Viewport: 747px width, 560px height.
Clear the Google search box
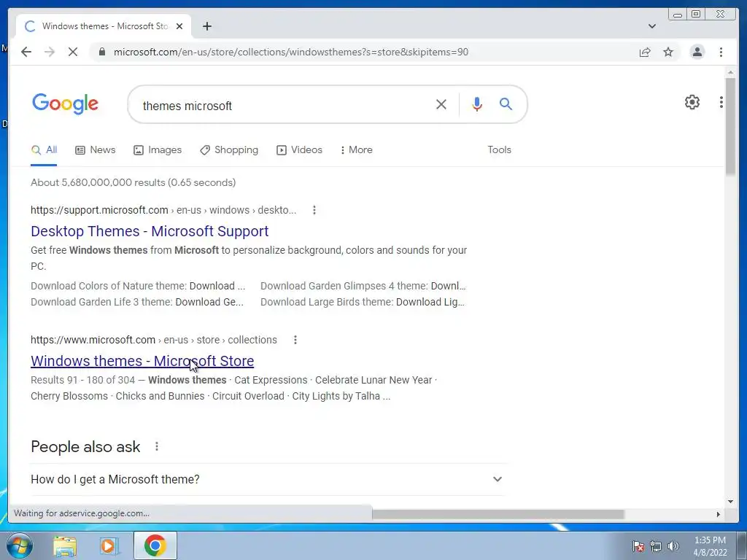441,104
